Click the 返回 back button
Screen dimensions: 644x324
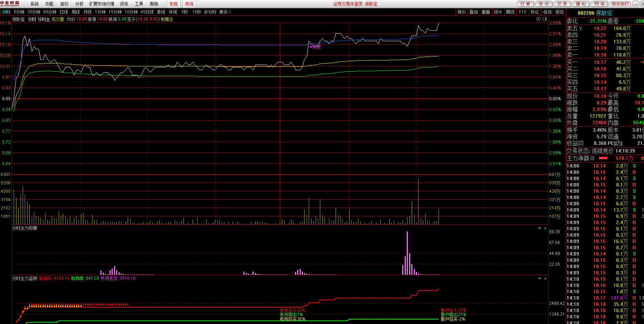[x=560, y=12]
